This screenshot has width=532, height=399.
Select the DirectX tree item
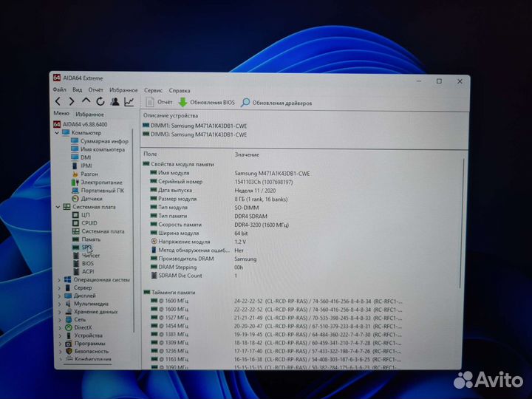[83, 327]
